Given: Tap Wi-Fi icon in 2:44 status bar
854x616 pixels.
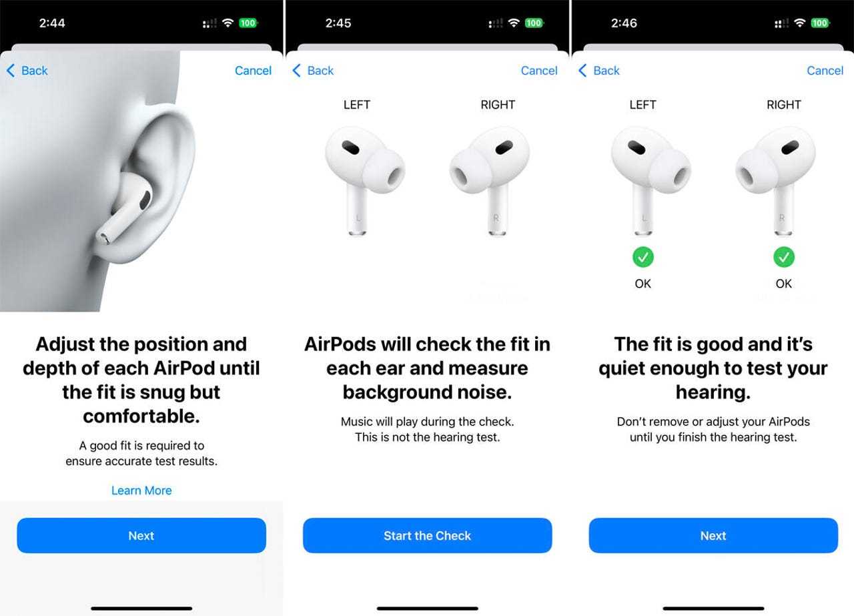Looking at the screenshot, I should [x=228, y=23].
